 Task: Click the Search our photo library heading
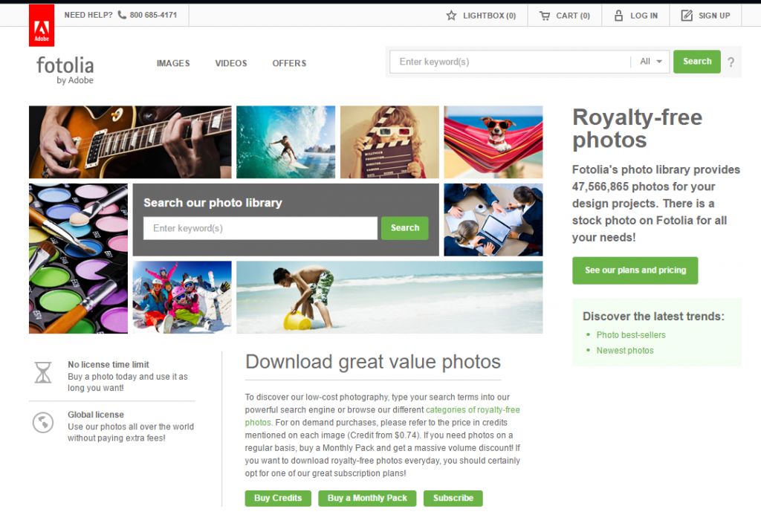(x=213, y=203)
